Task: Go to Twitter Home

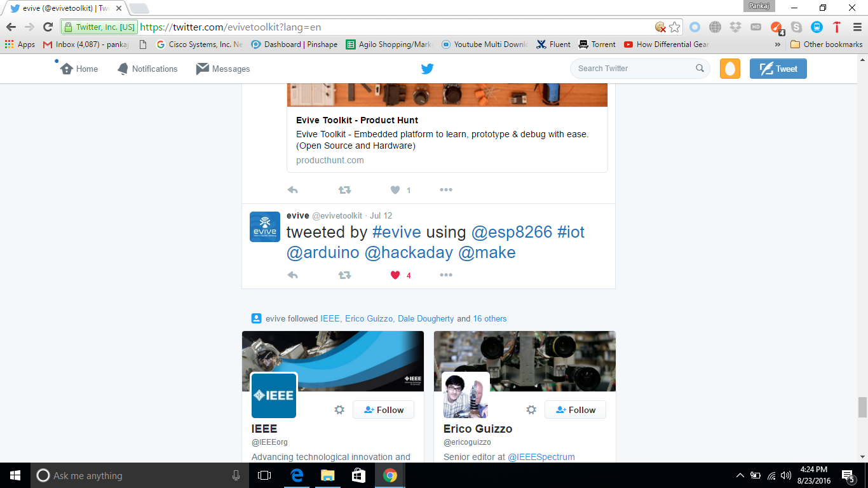Action: point(79,69)
